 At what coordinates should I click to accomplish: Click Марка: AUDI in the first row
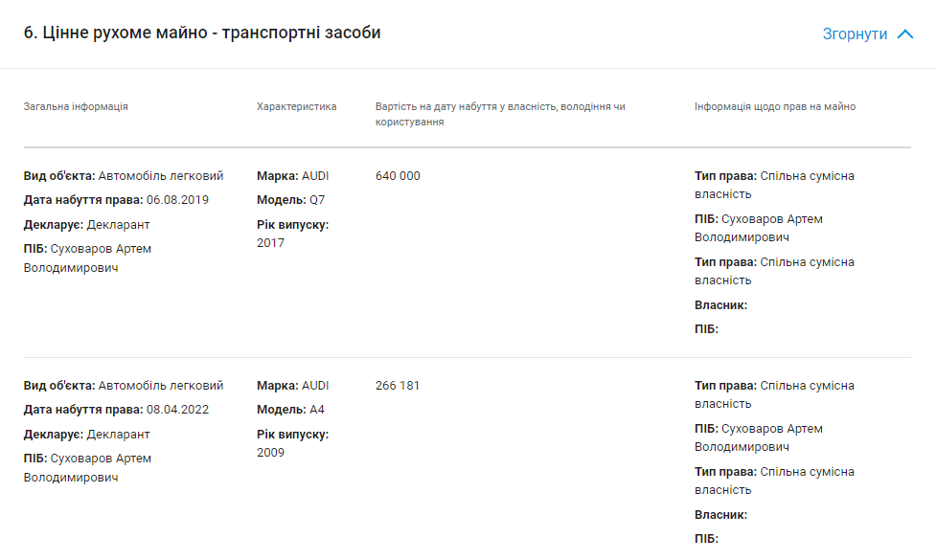tap(292, 176)
